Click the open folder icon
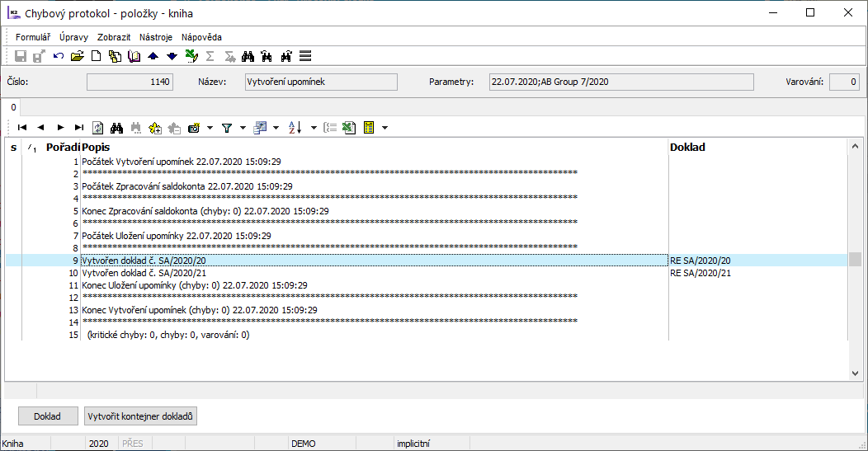 (x=77, y=56)
